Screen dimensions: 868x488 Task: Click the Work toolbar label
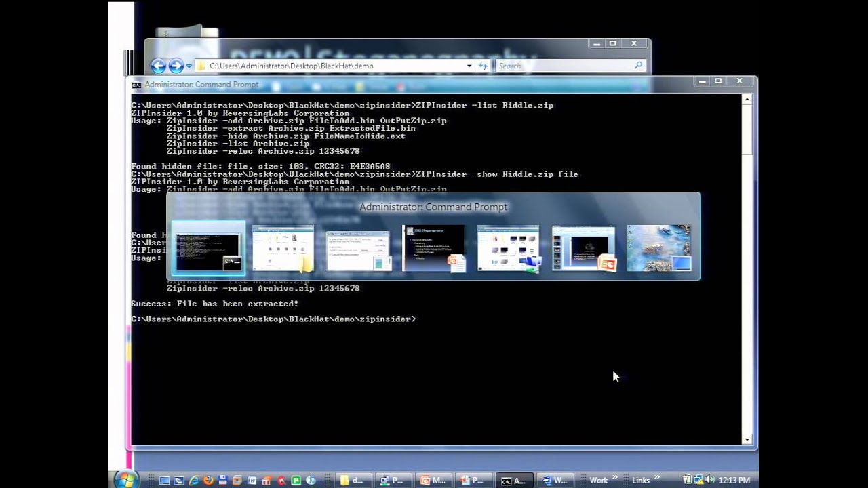pos(599,481)
